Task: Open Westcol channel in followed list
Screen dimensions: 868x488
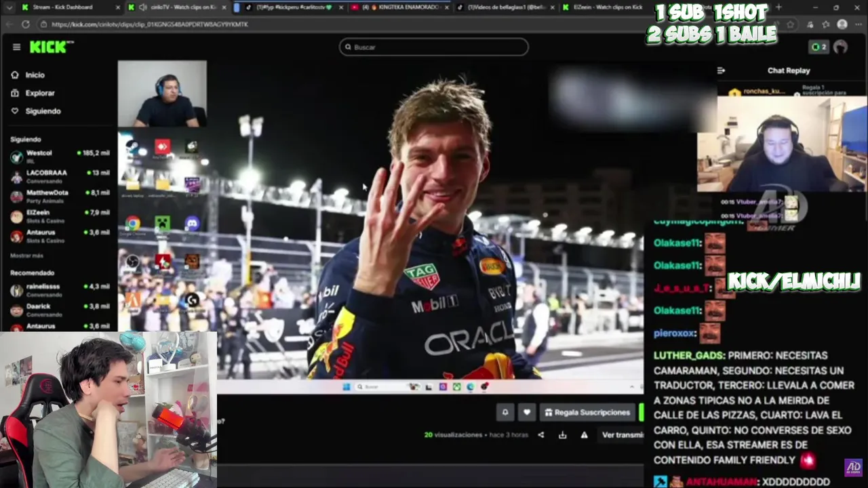Action: click(60, 156)
